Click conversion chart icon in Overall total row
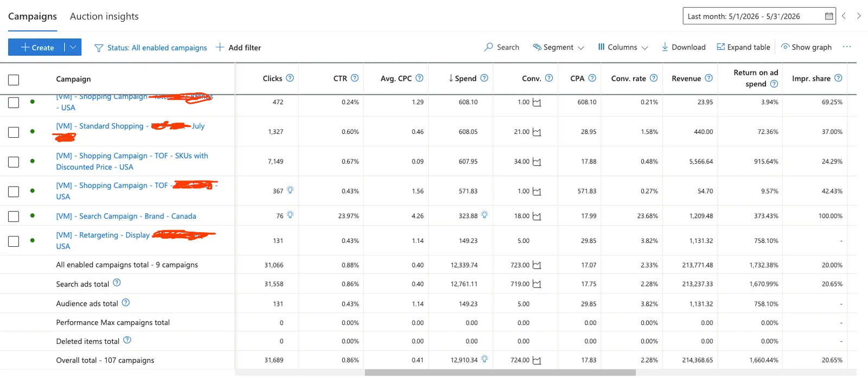This screenshot has height=377, width=868. click(537, 360)
